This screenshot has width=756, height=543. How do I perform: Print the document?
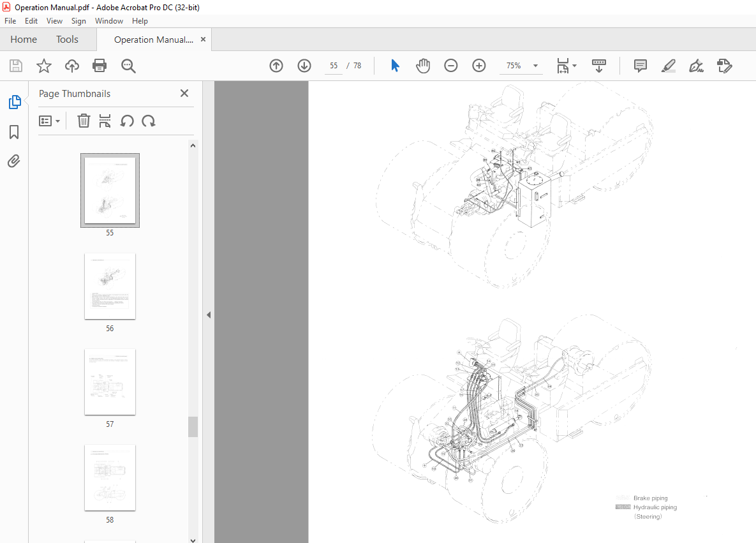[100, 66]
